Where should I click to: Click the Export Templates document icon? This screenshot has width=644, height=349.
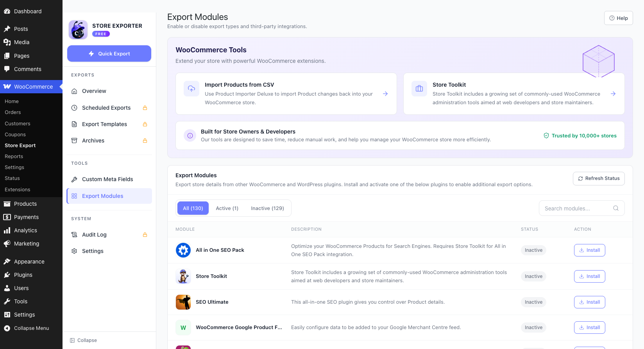(x=74, y=124)
